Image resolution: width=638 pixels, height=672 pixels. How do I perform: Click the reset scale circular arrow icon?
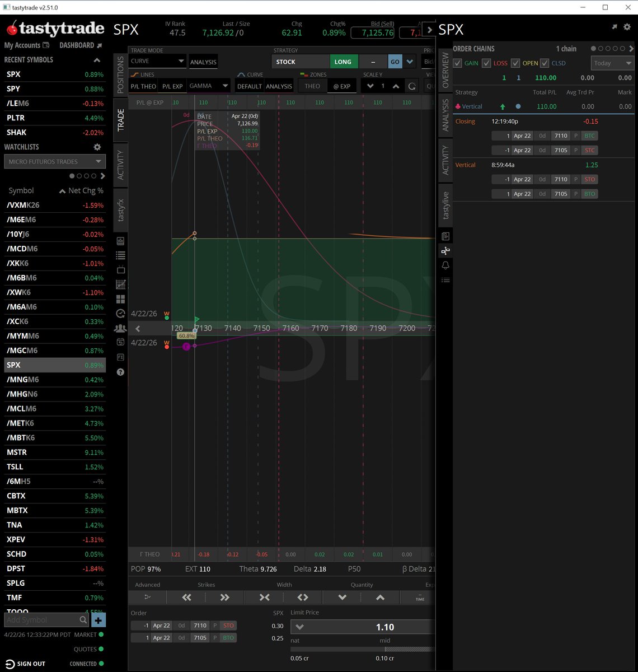click(x=412, y=86)
